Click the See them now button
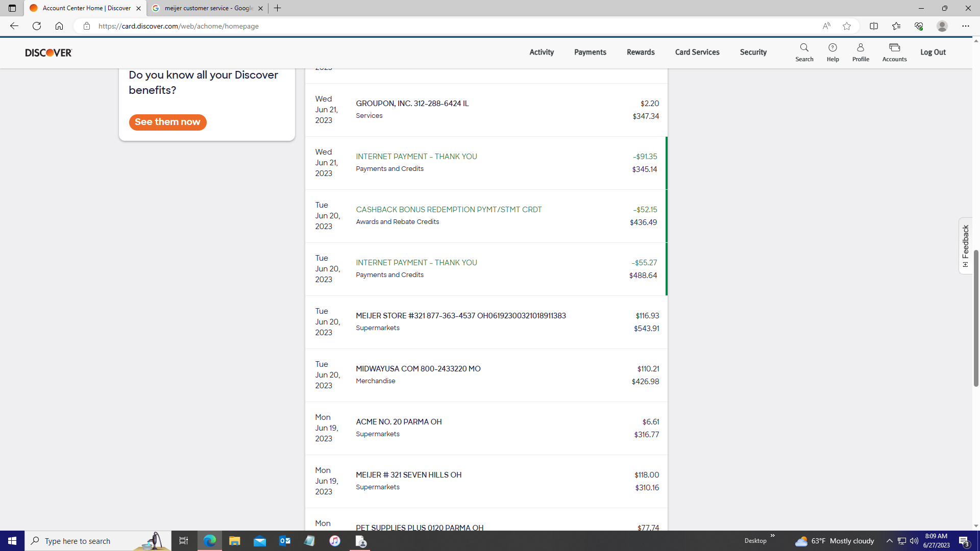The image size is (980, 551). tap(167, 122)
